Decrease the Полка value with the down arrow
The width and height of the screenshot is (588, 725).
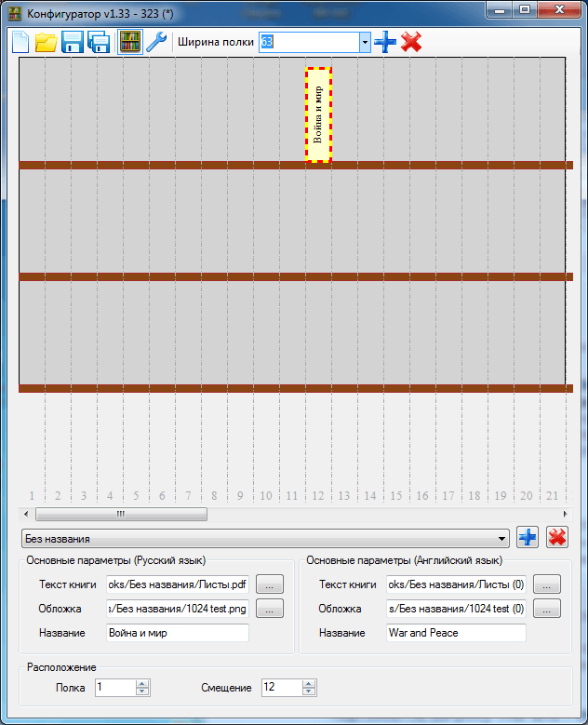142,691
